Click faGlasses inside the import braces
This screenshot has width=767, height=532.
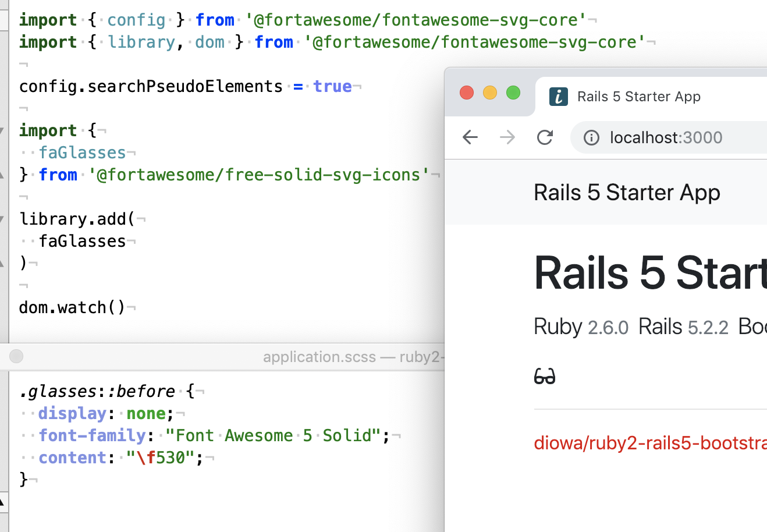[x=82, y=152]
